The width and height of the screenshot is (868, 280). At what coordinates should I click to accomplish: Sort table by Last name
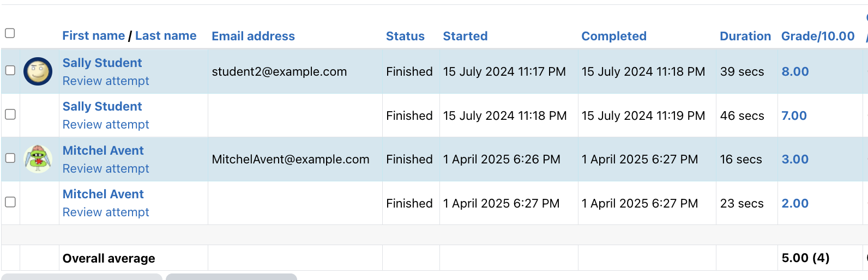click(x=166, y=35)
